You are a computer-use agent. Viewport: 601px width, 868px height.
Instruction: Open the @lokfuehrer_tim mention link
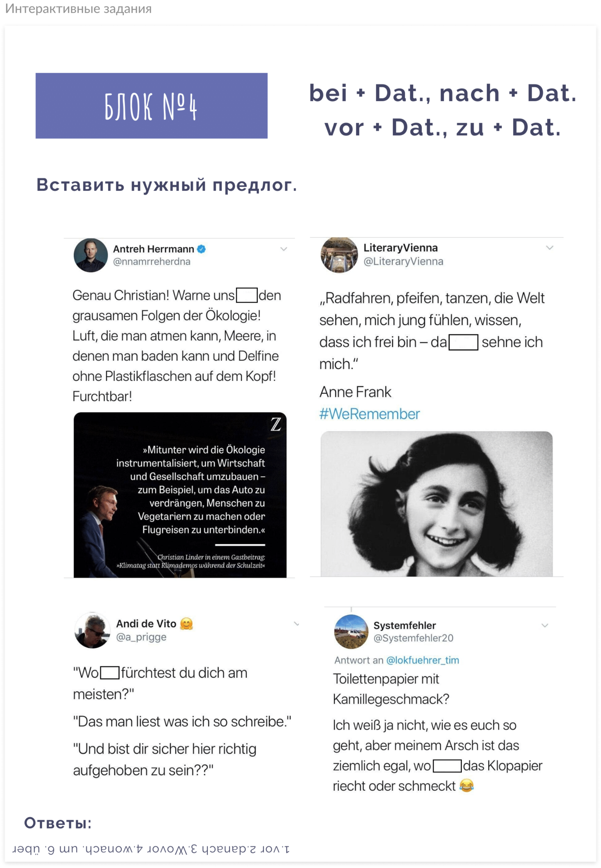pos(423,660)
